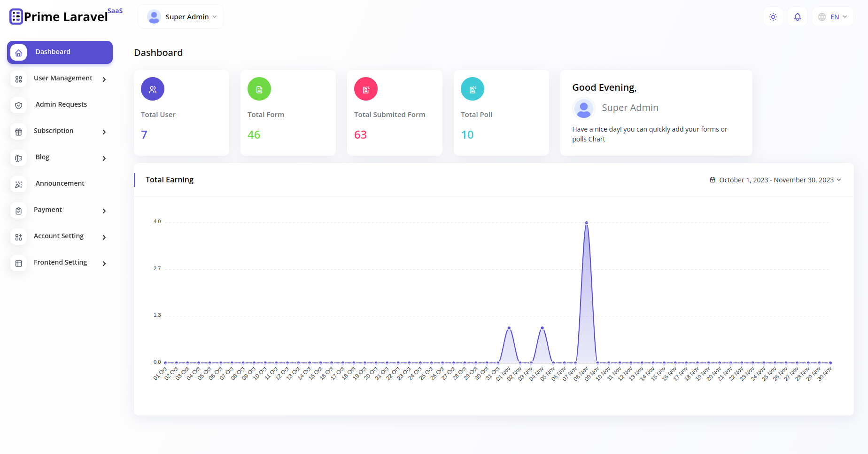Open Admin Requests page

click(61, 105)
